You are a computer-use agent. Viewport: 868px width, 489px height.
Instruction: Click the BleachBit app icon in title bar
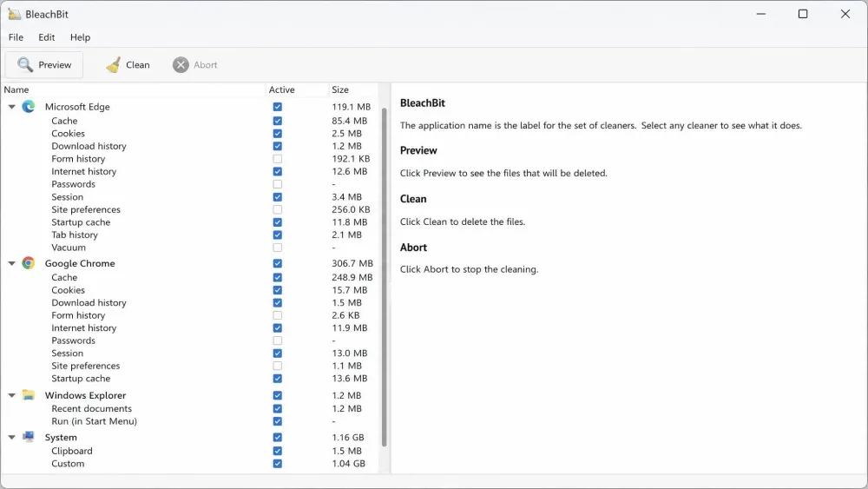pyautogui.click(x=14, y=14)
